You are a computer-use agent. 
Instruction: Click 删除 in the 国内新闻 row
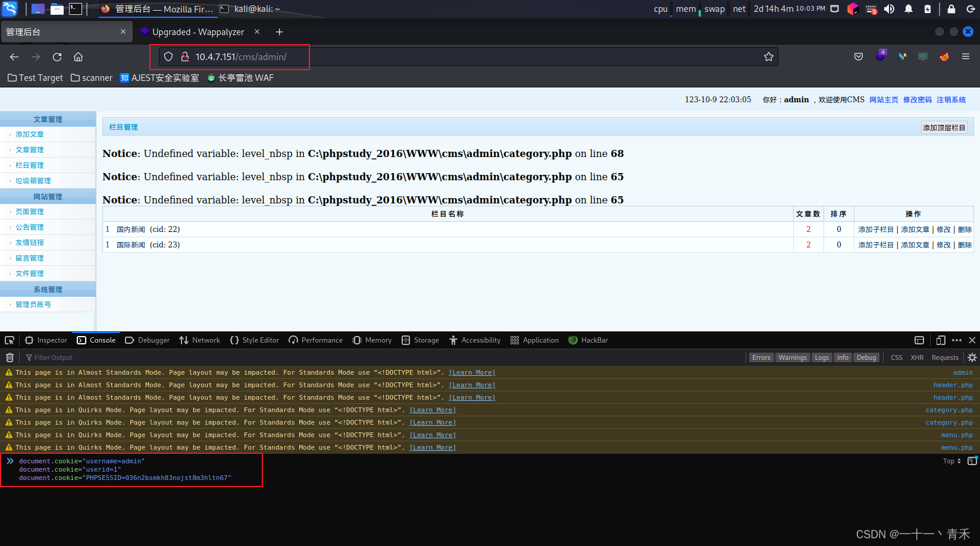click(965, 230)
